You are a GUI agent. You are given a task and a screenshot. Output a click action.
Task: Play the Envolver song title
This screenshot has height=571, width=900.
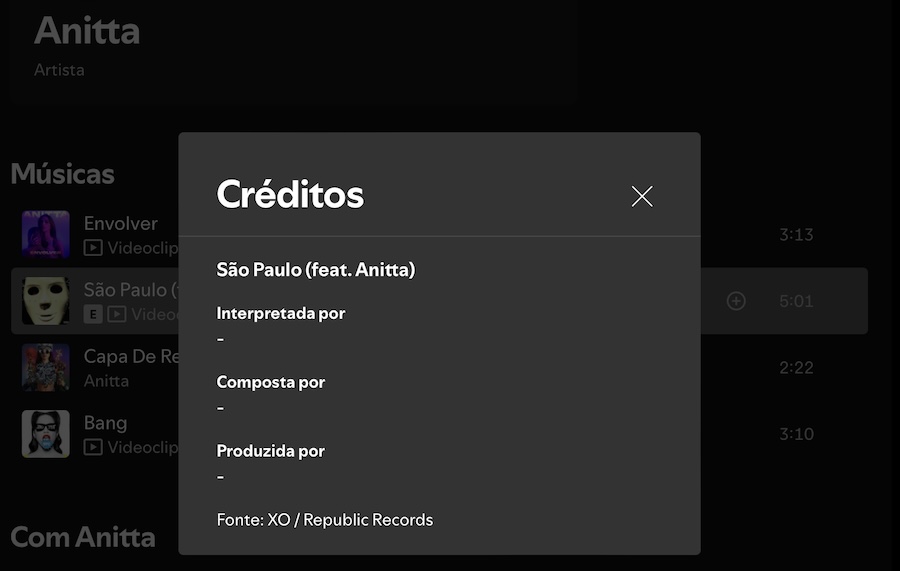(x=121, y=223)
